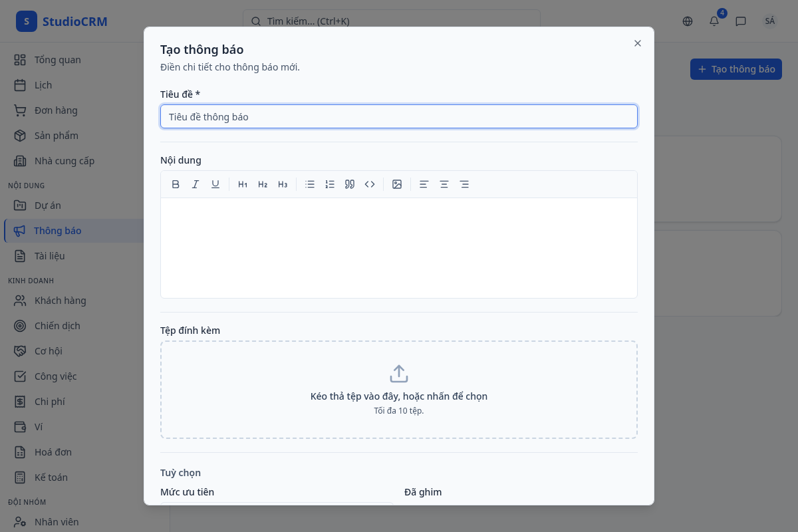Align text to the left

(x=424, y=184)
